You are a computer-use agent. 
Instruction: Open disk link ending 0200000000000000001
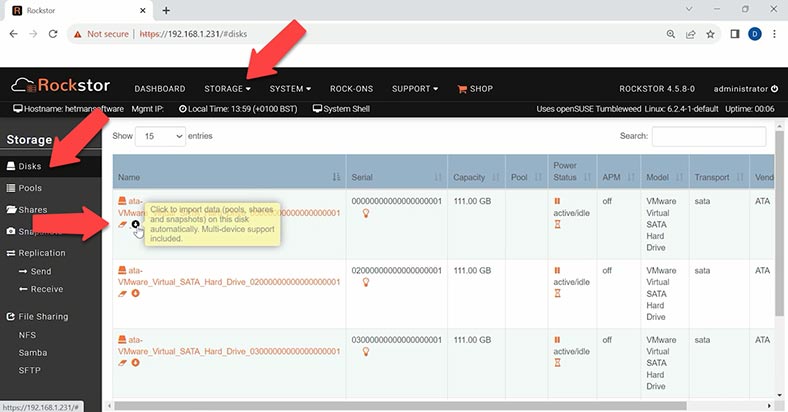(x=229, y=276)
